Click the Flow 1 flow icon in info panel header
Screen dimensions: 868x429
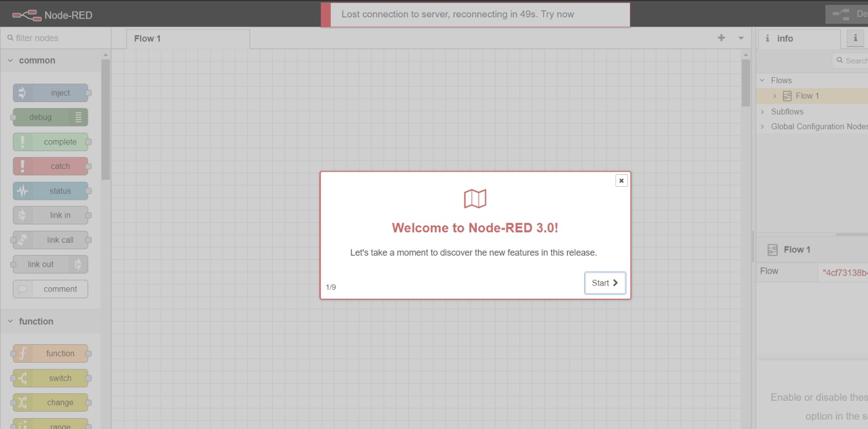click(x=773, y=250)
